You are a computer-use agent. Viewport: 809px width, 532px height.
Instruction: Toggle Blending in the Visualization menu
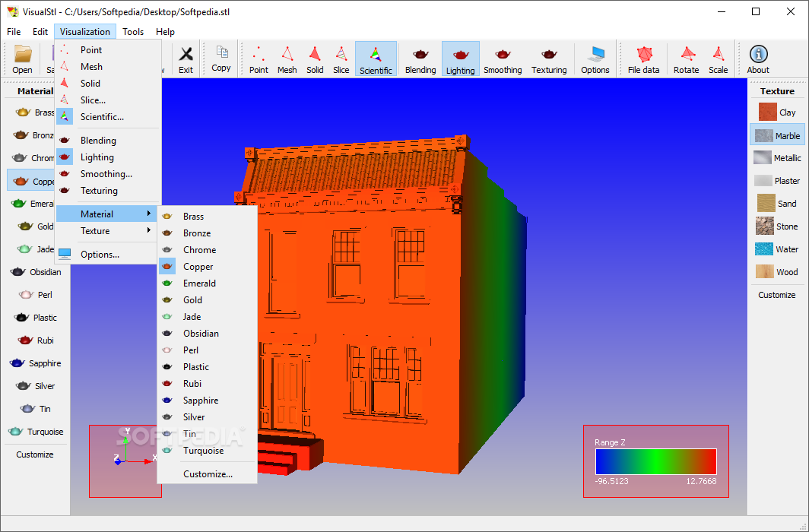point(108,140)
